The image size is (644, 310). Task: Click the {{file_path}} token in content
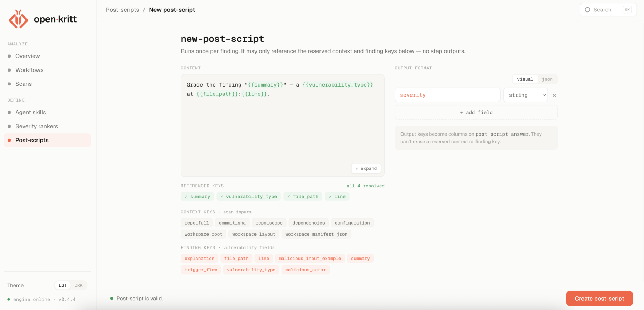(217, 94)
